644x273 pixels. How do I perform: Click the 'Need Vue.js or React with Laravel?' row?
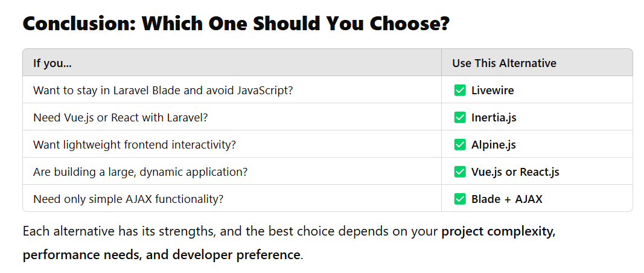pos(120,118)
